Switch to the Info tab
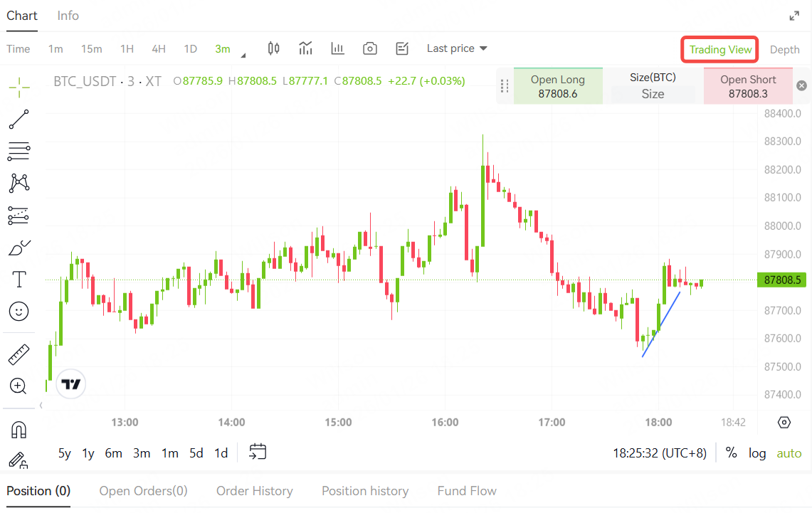 (68, 16)
